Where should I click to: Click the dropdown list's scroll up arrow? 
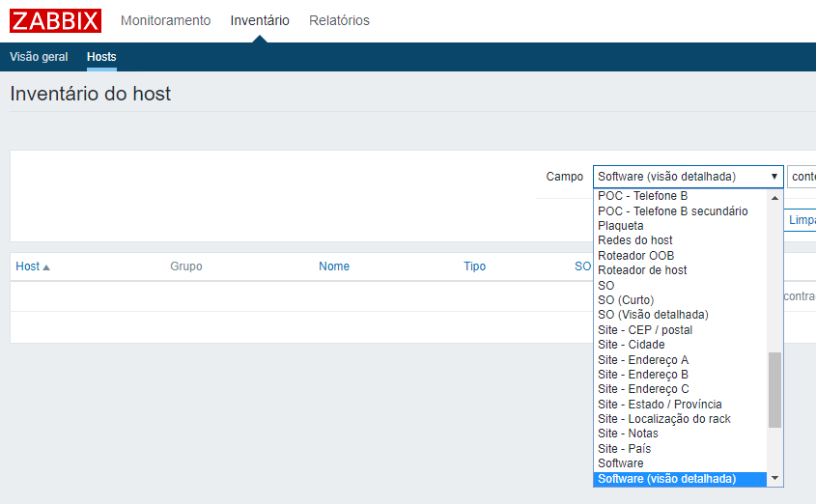coord(774,197)
